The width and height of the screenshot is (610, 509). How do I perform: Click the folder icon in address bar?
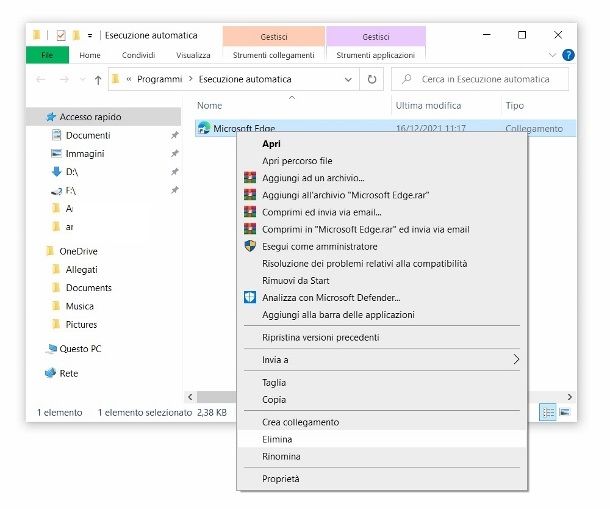pyautogui.click(x=116, y=79)
